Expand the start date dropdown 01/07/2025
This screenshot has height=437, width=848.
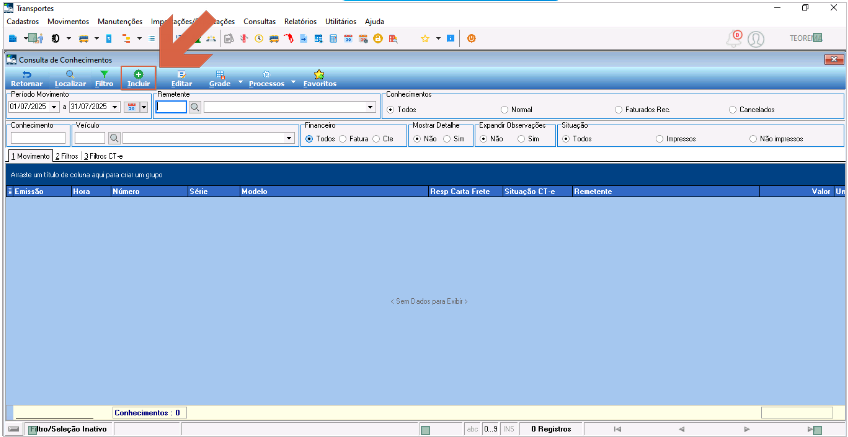click(x=55, y=107)
